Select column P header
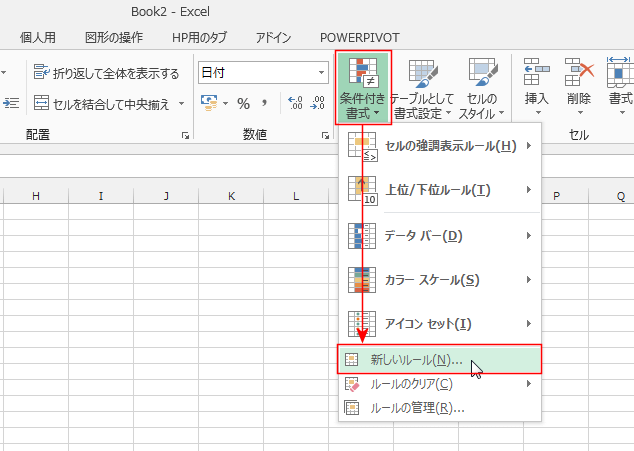634x451 pixels. pos(556,196)
